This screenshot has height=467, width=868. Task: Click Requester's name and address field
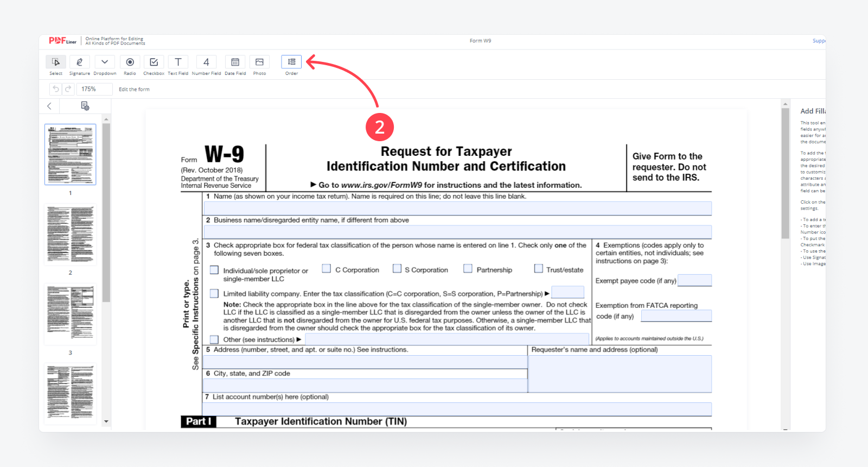620,374
